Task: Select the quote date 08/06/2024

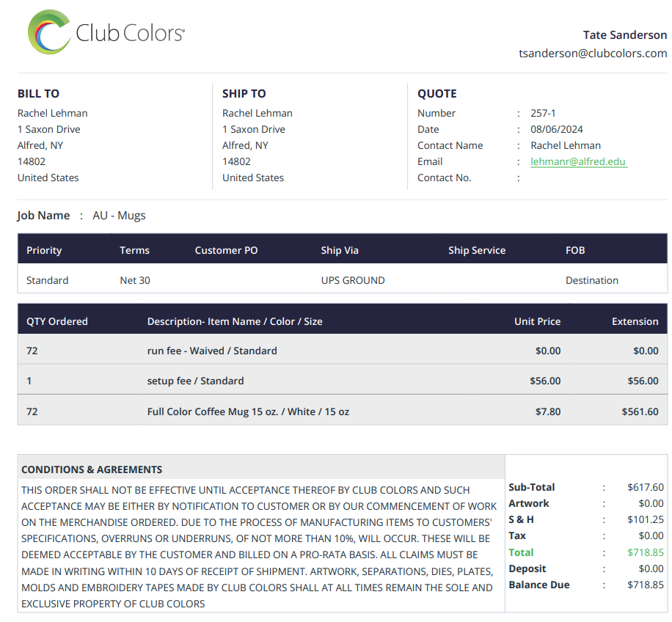Action: [557, 129]
